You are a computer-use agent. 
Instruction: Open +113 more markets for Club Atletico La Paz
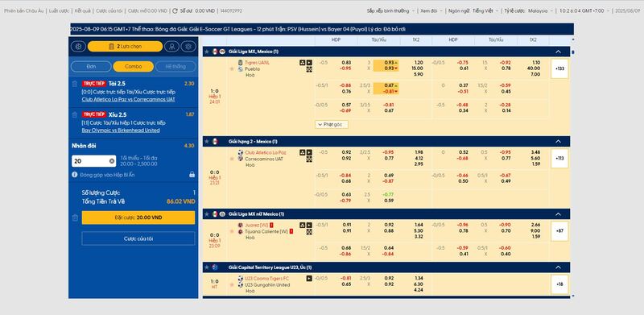(x=559, y=159)
